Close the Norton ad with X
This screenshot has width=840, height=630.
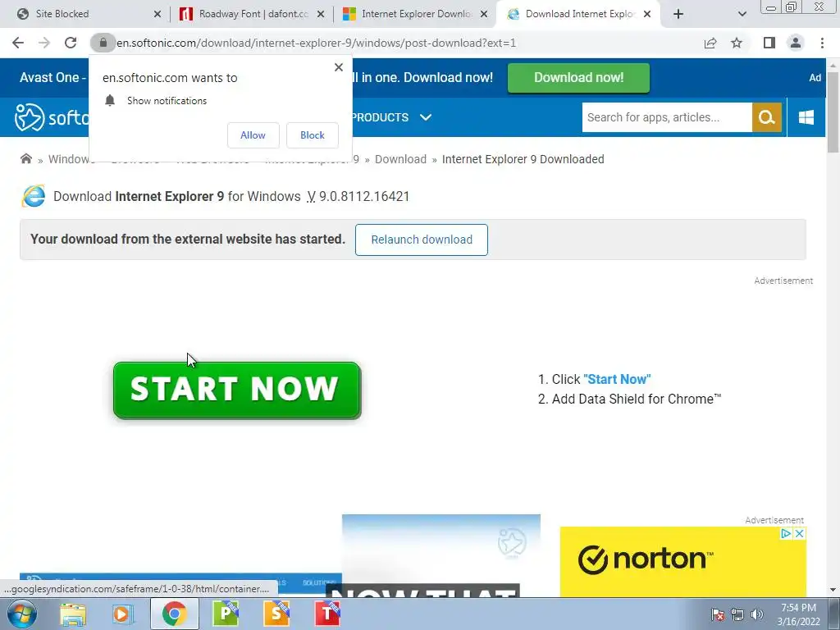pos(799,533)
